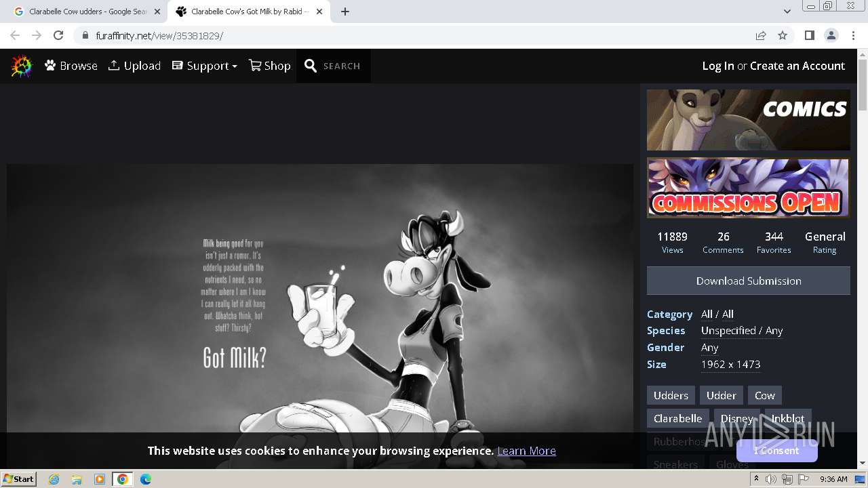Click the Download Submission button

point(749,281)
